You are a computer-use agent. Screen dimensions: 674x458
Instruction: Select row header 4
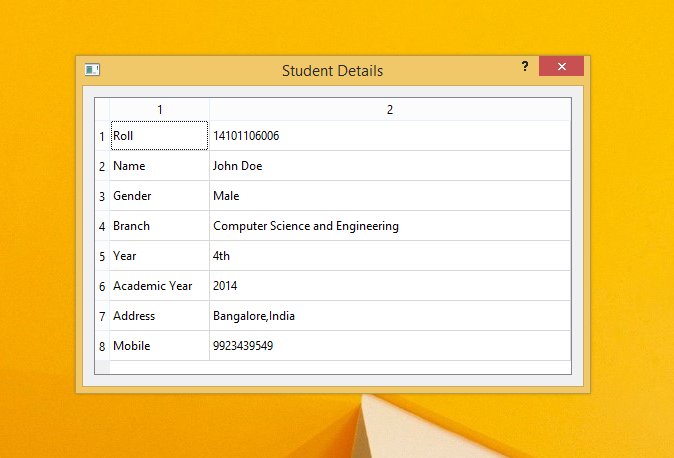click(102, 226)
